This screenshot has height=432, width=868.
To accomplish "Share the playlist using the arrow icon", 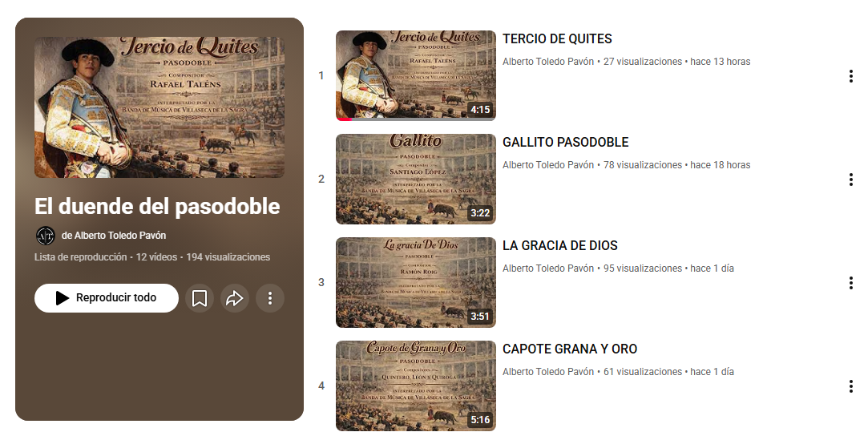I will pyautogui.click(x=235, y=298).
